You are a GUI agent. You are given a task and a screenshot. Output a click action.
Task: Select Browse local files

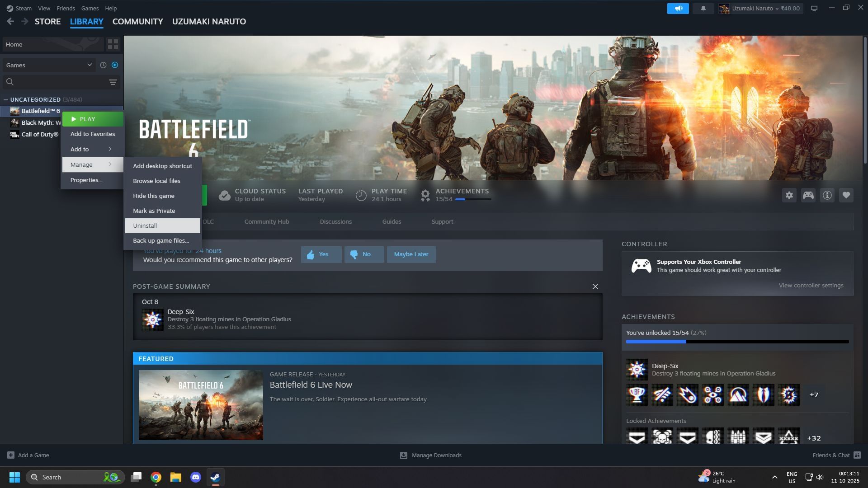pyautogui.click(x=156, y=181)
